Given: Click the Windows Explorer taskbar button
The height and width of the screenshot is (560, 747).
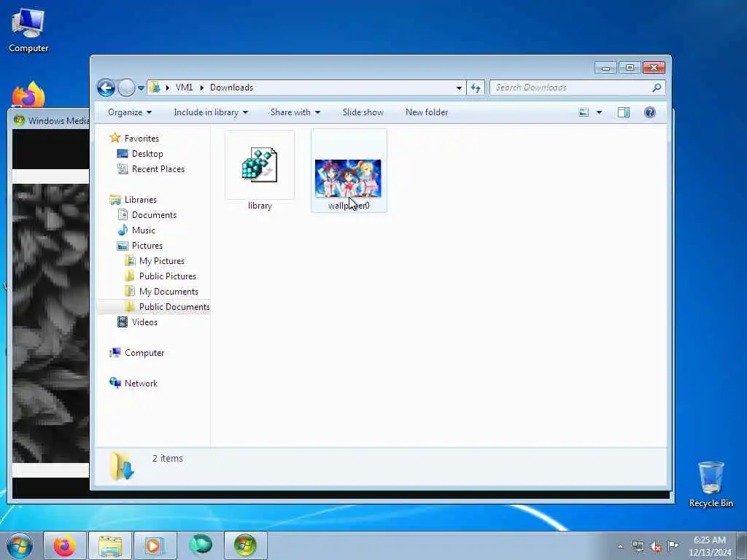Looking at the screenshot, I should (x=110, y=545).
